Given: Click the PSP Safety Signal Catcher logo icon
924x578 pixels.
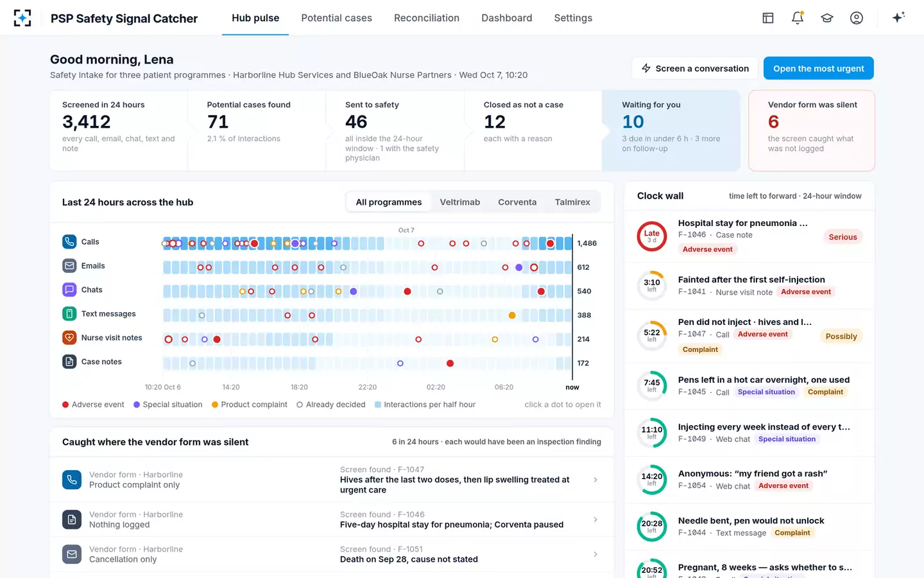Looking at the screenshot, I should tap(22, 18).
